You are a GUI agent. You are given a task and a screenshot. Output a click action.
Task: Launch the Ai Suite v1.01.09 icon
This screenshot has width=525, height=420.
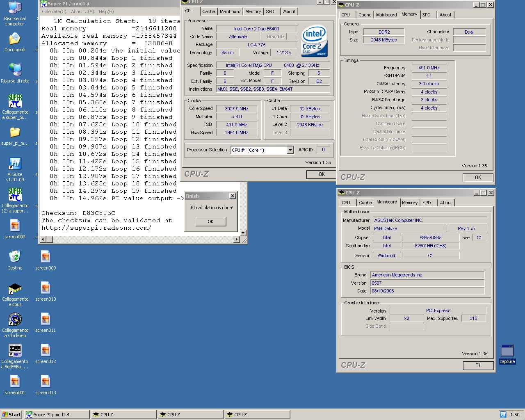coord(15,169)
